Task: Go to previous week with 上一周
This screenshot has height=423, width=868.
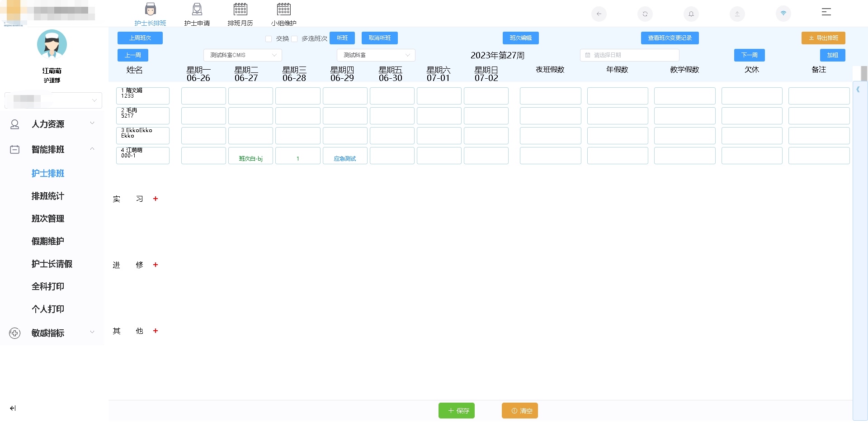Action: coord(133,55)
